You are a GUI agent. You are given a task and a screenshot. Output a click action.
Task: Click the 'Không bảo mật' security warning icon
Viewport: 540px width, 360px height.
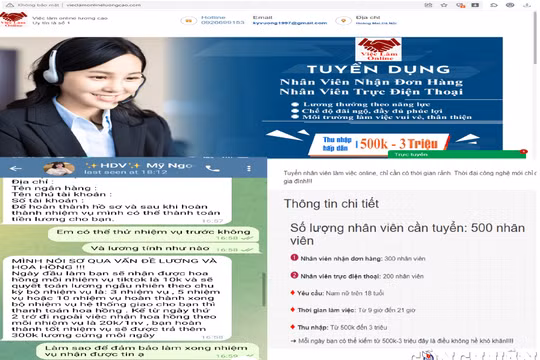click(x=10, y=5)
